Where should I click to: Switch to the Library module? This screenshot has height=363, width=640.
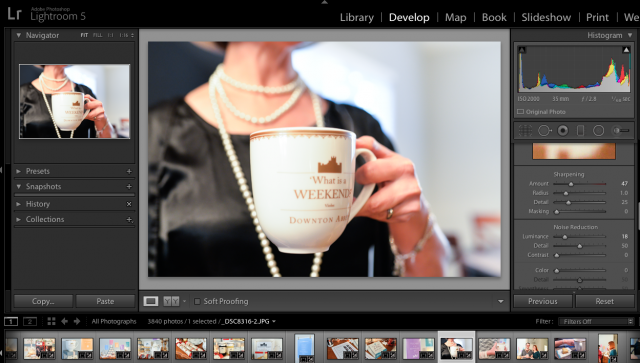click(x=357, y=18)
